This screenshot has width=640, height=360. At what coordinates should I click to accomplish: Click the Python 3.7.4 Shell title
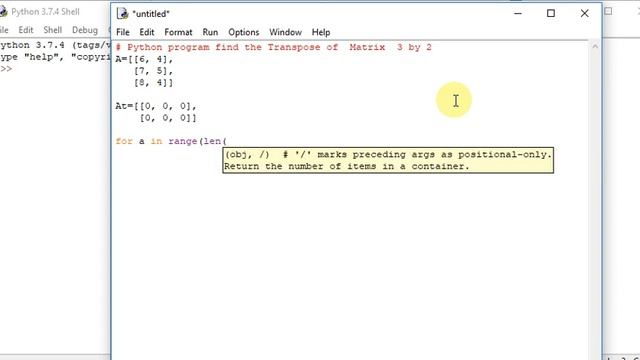click(x=45, y=12)
